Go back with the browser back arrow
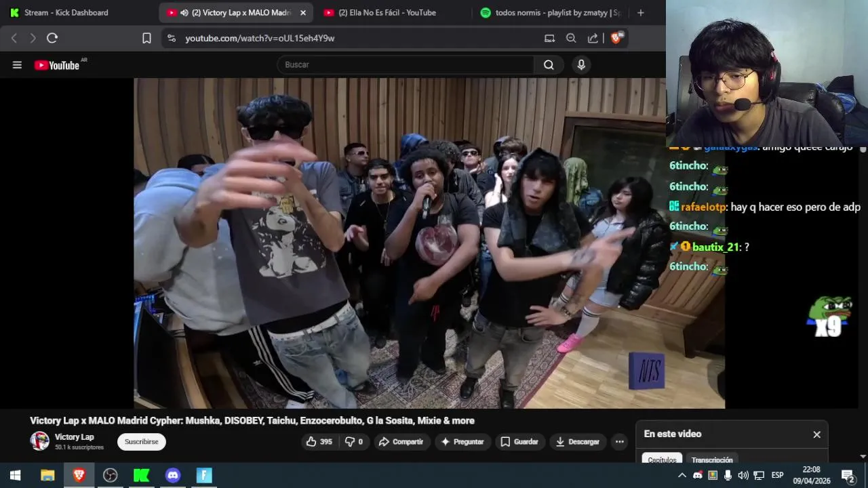 [14, 38]
